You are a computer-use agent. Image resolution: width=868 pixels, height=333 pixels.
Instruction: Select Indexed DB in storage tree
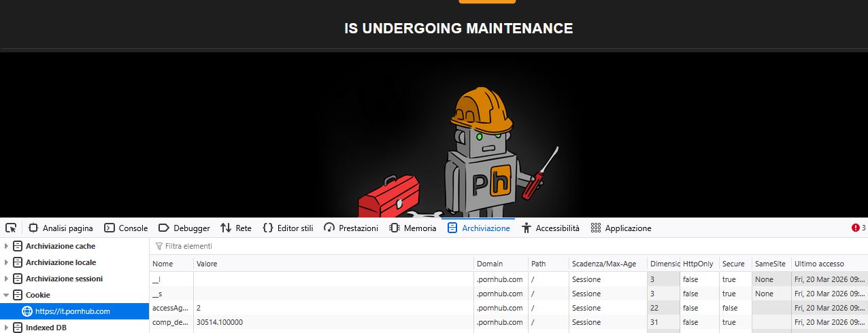[46, 328]
